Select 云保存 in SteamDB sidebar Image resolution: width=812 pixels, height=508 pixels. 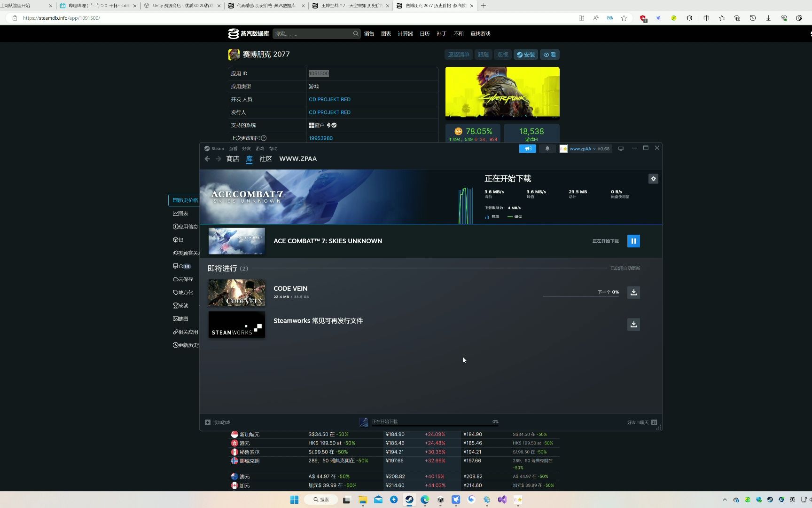point(183,279)
